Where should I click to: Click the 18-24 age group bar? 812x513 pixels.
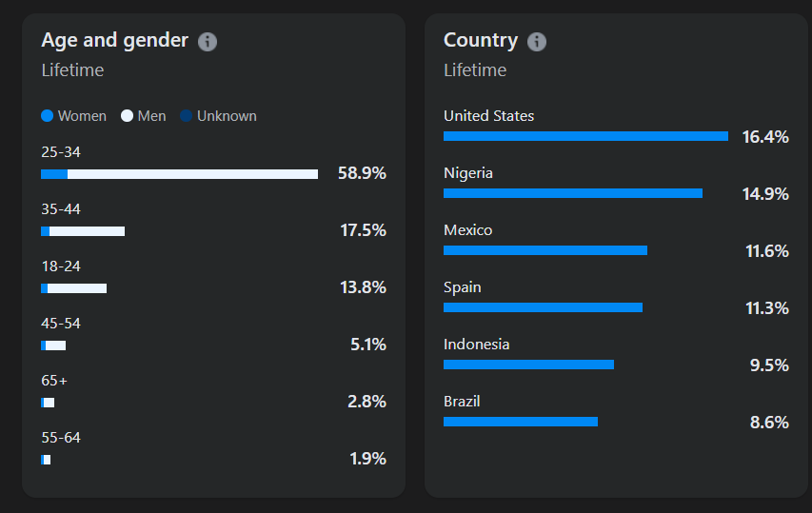[x=73, y=288]
